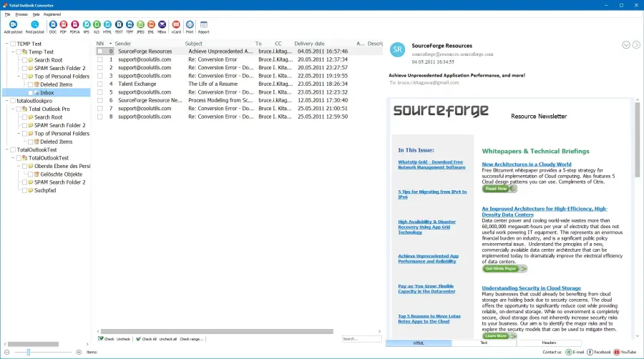Select the PDF export icon
The height and width of the screenshot is (359, 644).
(63, 25)
